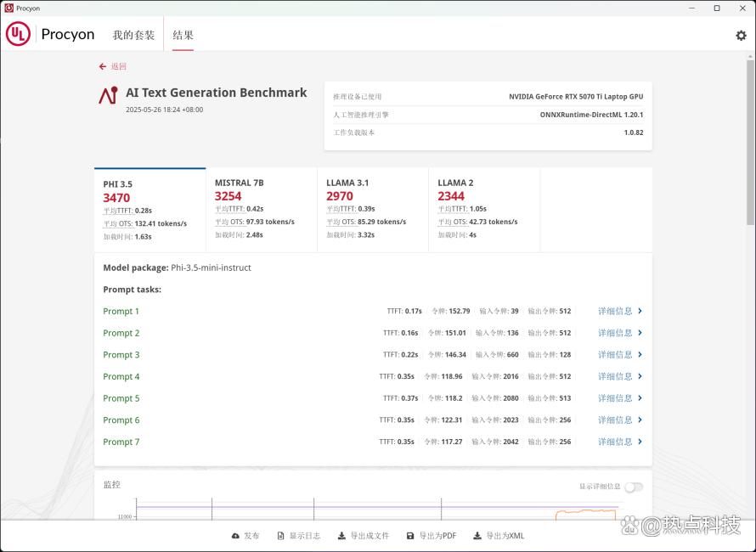Click the Procyon title bar app icon
The image size is (756, 552).
8,8
